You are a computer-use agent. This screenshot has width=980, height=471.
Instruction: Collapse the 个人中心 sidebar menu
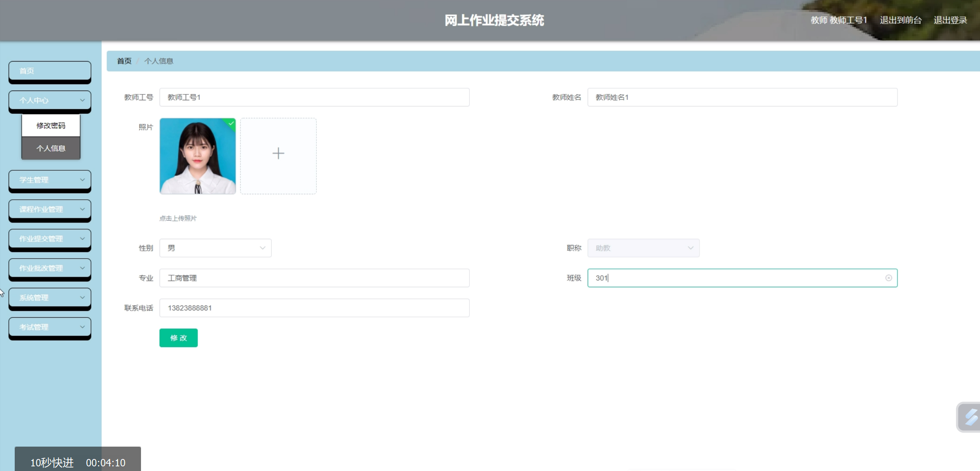point(50,100)
